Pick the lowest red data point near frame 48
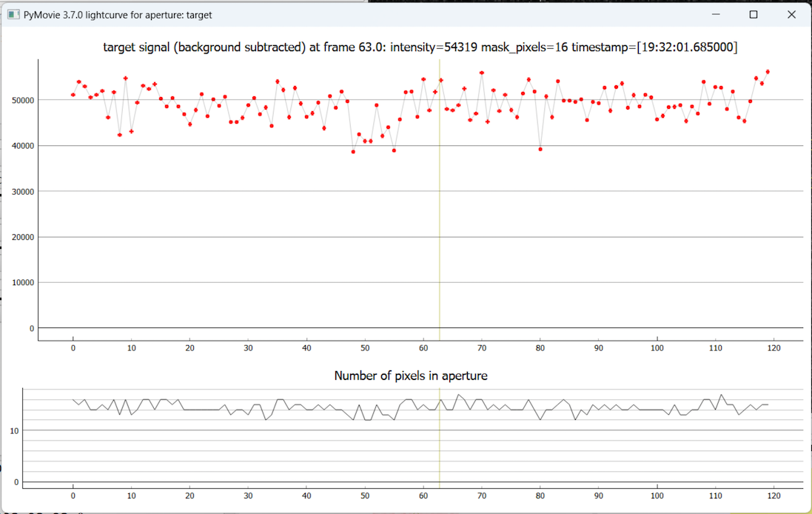The height and width of the screenshot is (514, 812). (x=353, y=152)
